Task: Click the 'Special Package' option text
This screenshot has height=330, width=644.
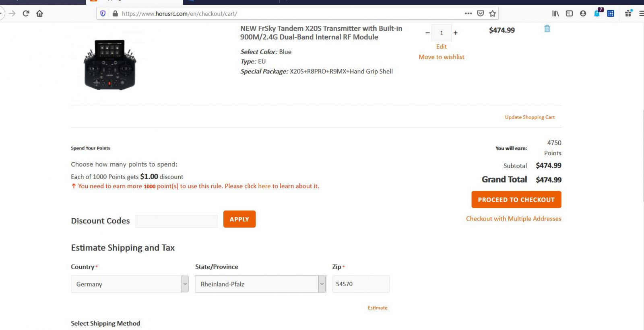Action: (x=316, y=72)
